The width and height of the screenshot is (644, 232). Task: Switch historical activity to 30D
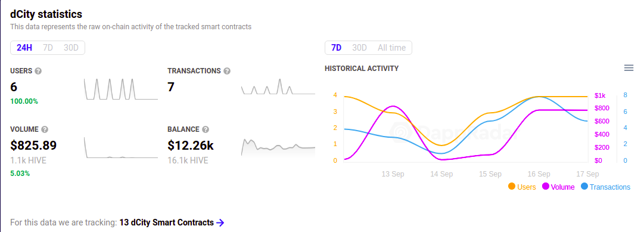pyautogui.click(x=359, y=48)
